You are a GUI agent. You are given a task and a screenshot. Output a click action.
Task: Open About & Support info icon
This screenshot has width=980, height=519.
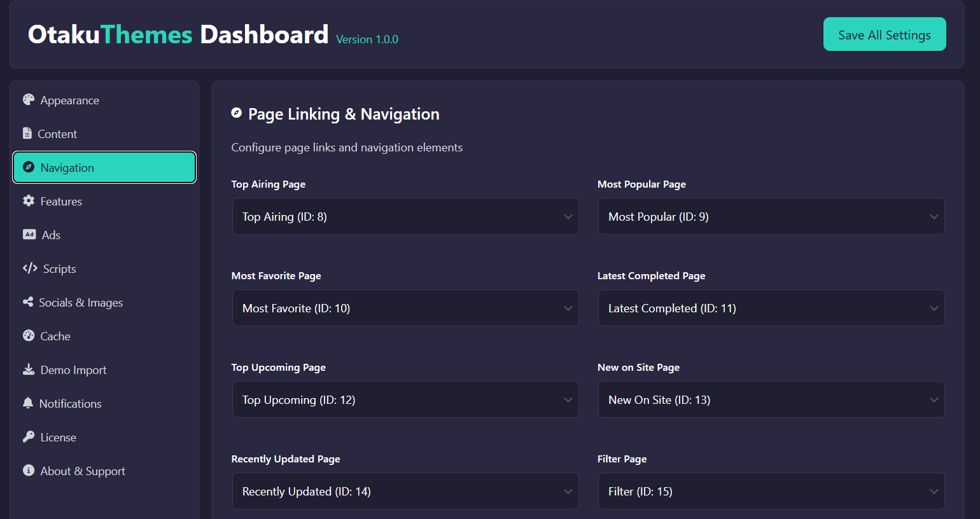[29, 471]
